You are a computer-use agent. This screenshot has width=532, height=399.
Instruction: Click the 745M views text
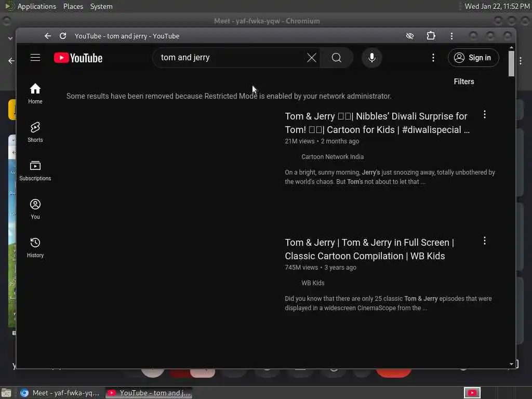coord(301,268)
